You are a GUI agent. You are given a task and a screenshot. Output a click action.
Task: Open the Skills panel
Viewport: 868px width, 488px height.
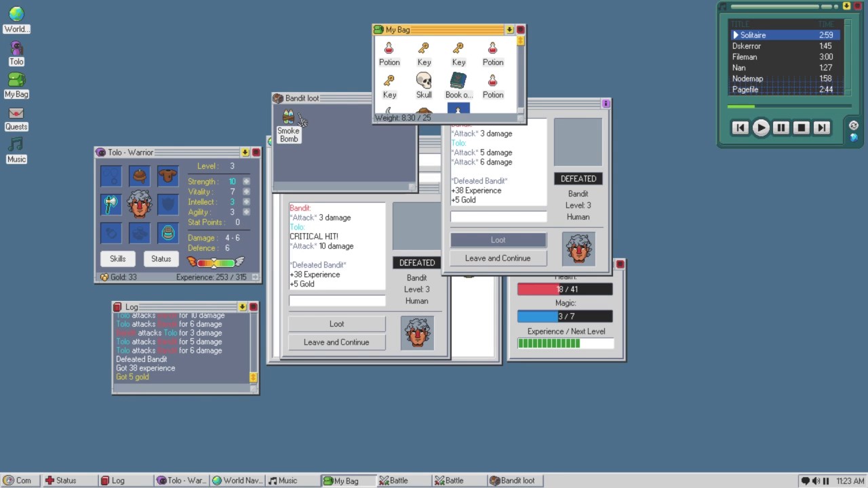point(117,258)
